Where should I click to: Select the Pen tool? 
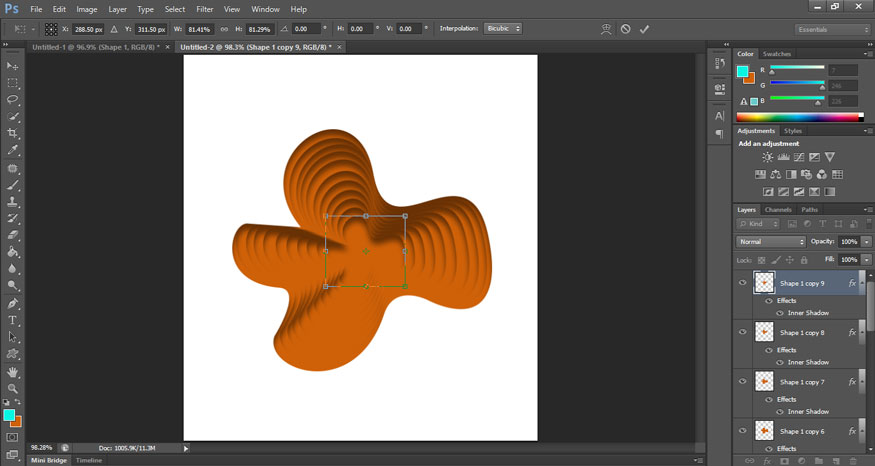coord(12,304)
